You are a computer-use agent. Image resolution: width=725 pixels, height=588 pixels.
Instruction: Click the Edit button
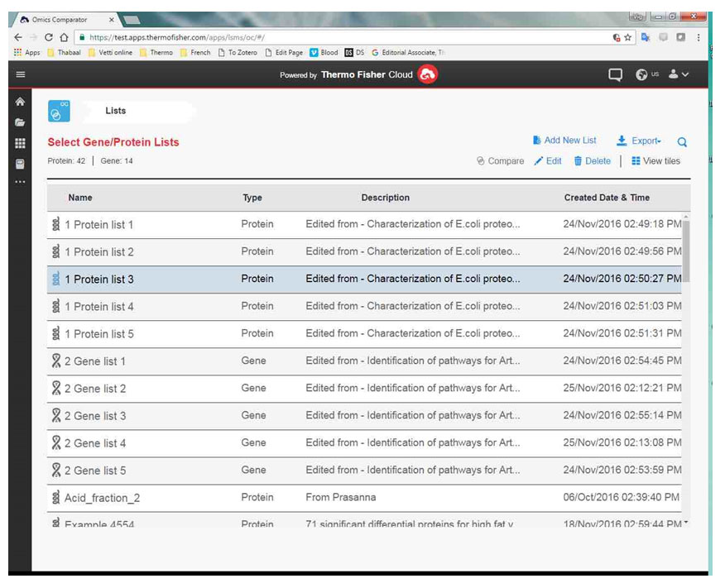point(548,160)
